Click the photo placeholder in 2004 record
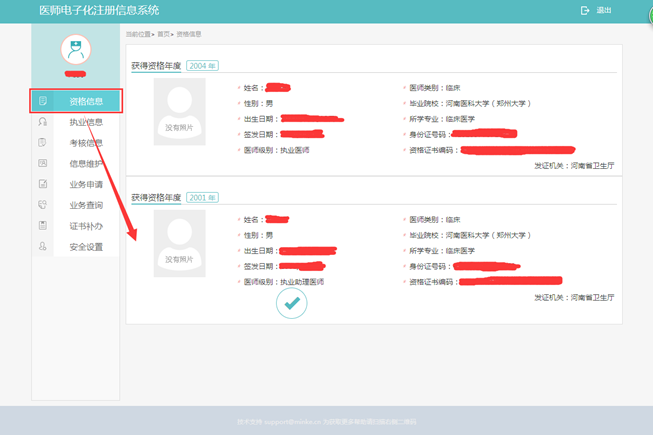This screenshot has height=435, width=653. click(180, 112)
